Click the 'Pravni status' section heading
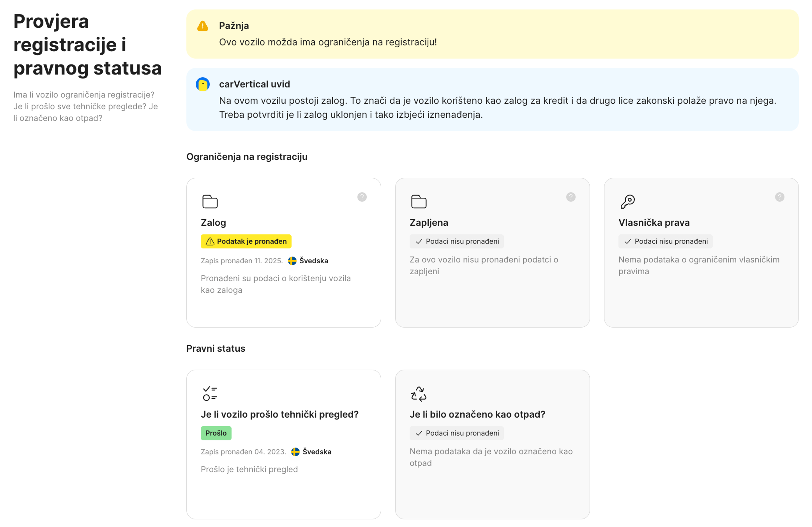 216,348
